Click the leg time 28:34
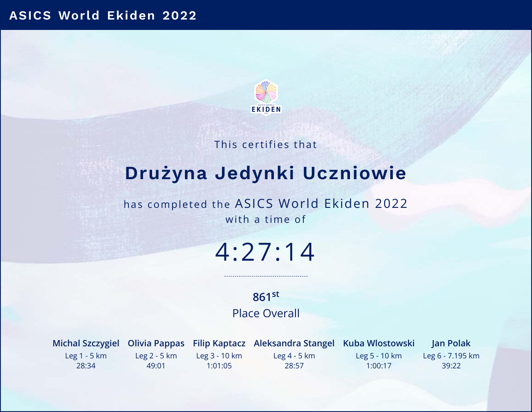 pos(86,366)
